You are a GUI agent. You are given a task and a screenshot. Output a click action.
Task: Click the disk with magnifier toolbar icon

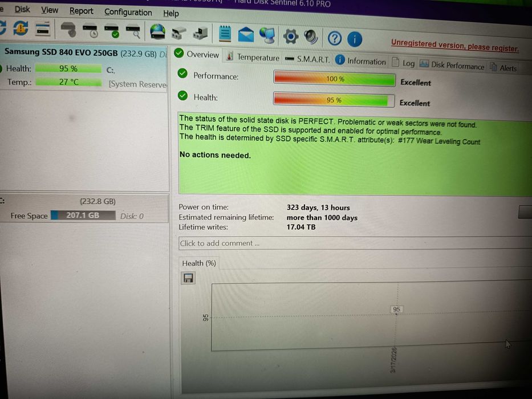coord(133,31)
